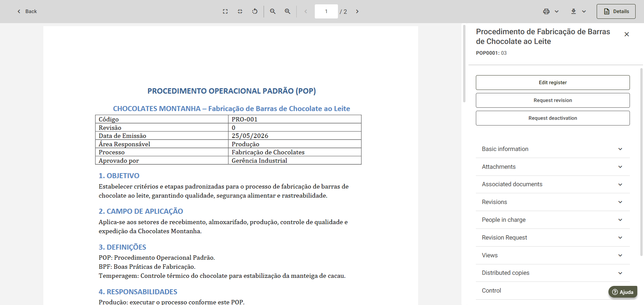The image size is (644, 305).
Task: Go to next page with right arrow
Action: click(357, 11)
